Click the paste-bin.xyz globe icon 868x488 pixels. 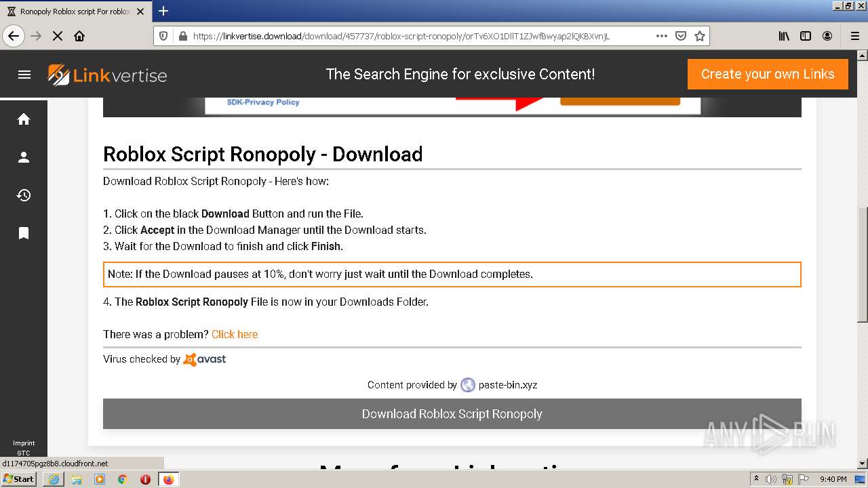tap(468, 385)
